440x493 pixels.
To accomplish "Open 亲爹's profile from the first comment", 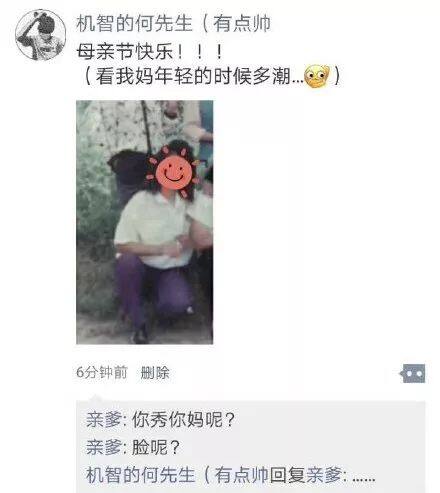I will (x=104, y=420).
